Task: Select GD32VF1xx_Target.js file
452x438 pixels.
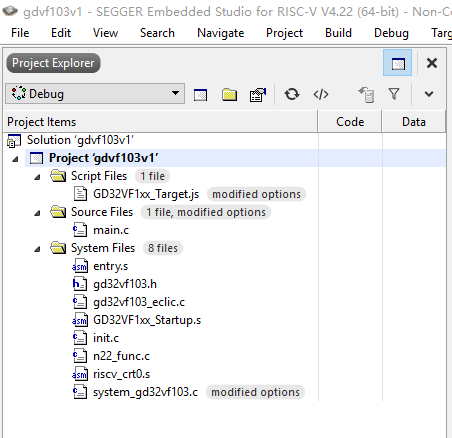Action: 146,194
